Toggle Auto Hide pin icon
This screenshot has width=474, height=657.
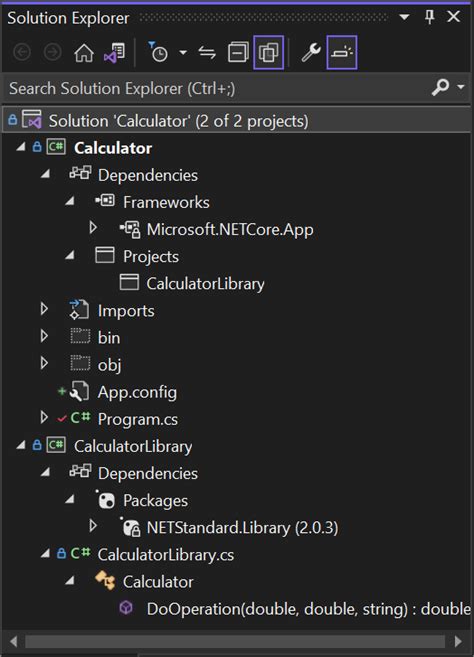click(429, 17)
